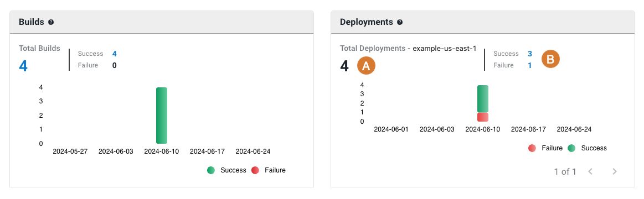Screen dimensions: 644x199
Task: Click the 2024-06-01 date label
Action: [391, 129]
